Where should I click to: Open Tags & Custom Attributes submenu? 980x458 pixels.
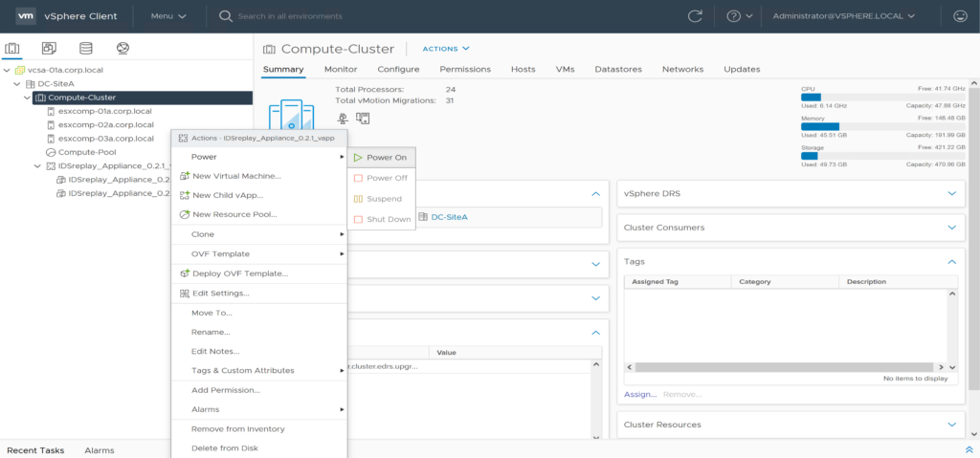pyautogui.click(x=259, y=371)
